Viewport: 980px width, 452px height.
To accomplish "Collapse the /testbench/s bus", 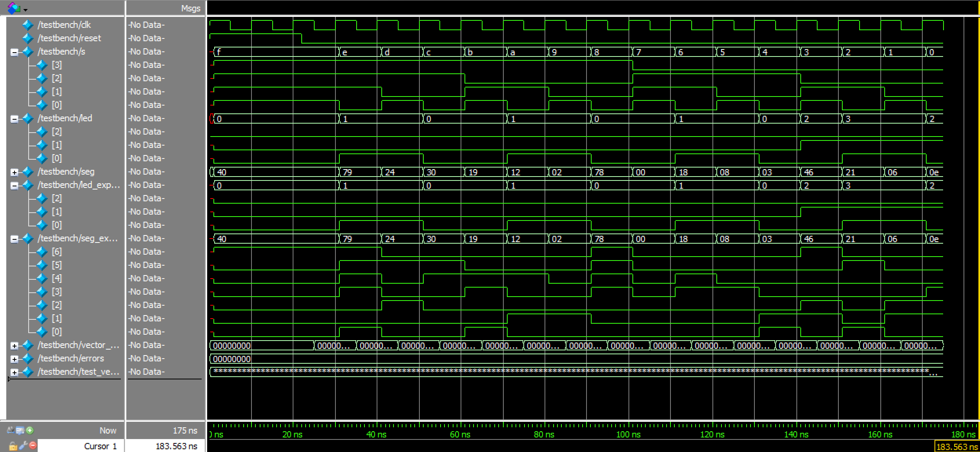I will 14,52.
